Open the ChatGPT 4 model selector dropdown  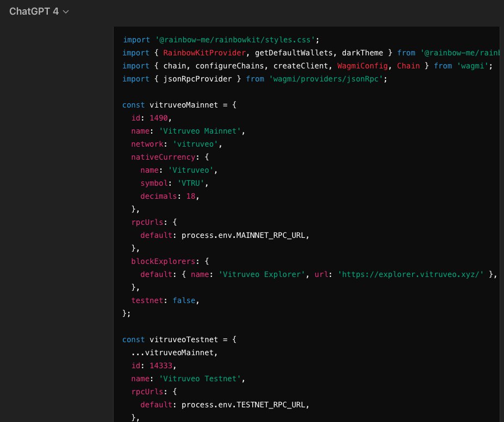pyautogui.click(x=39, y=11)
